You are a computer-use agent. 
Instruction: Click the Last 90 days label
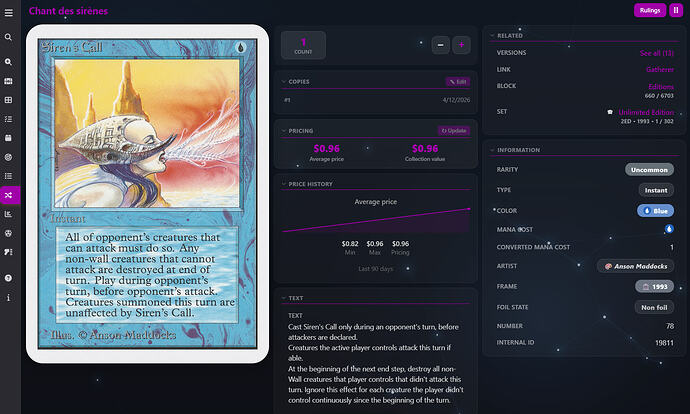375,269
